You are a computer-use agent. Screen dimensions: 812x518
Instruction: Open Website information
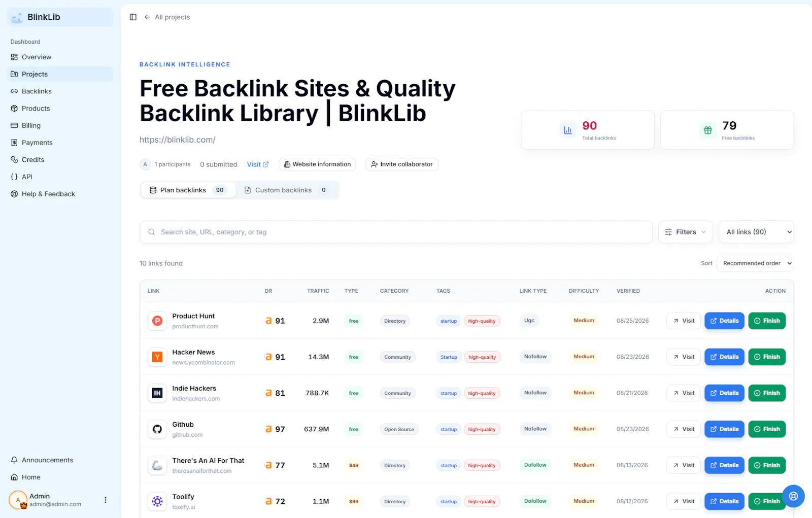(317, 164)
